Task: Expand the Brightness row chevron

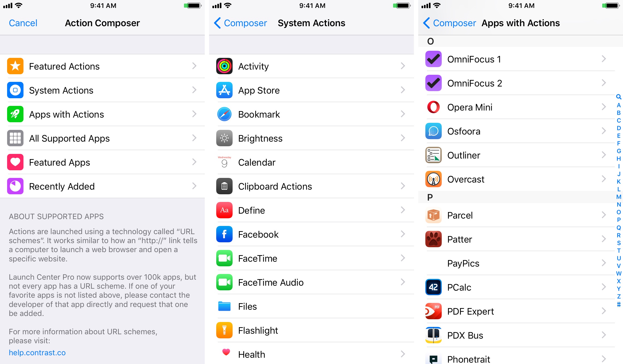Action: (403, 138)
